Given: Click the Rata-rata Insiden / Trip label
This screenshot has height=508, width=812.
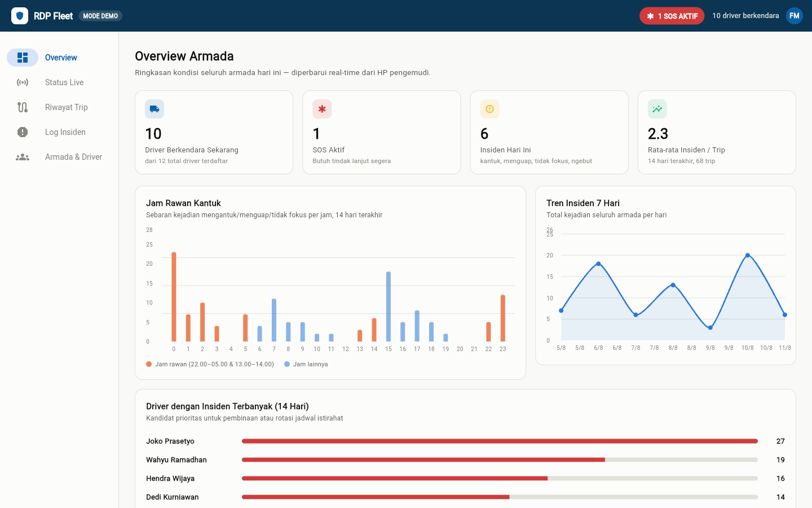Looking at the screenshot, I should coord(686,150).
